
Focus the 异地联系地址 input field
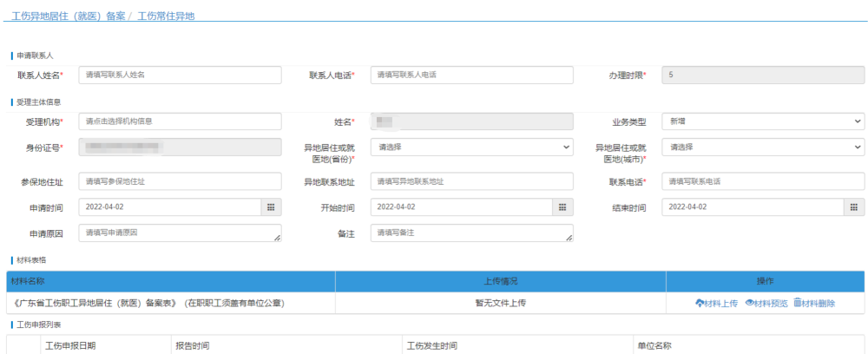pos(471,181)
